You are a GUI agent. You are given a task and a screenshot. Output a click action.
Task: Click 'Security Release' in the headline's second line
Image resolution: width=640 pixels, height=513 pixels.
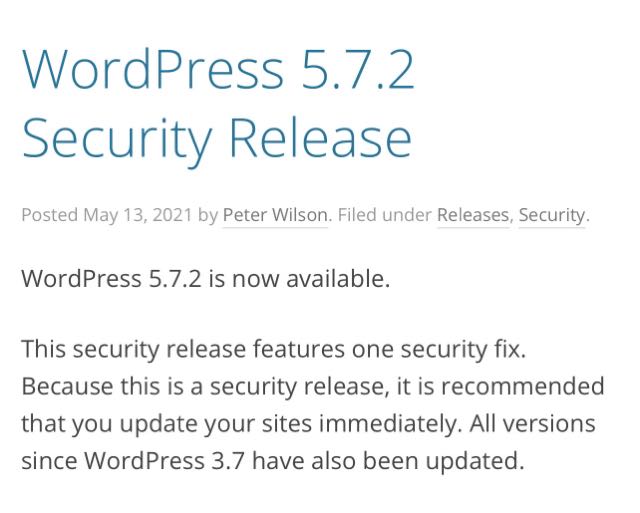pos(217,138)
